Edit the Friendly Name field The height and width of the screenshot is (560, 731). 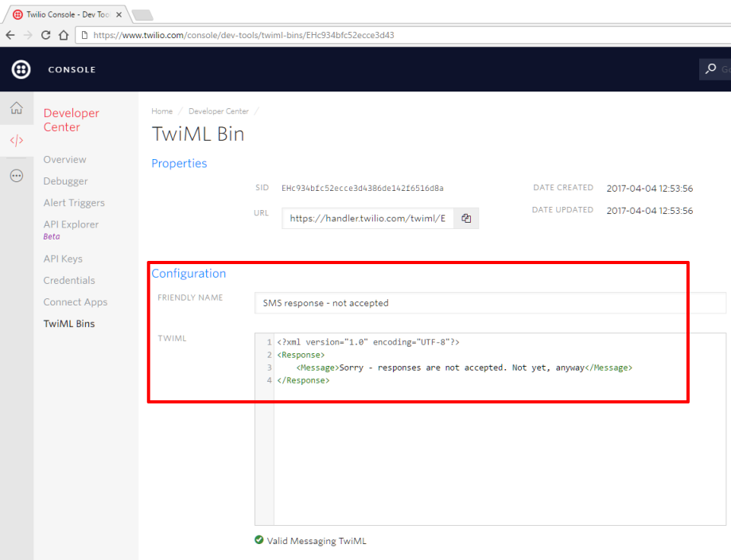490,303
